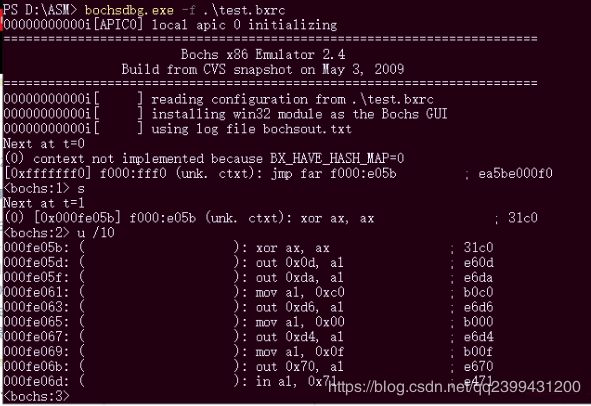The height and width of the screenshot is (406, 591).
Task: Click the bochs:3 command prompt
Action: point(37,397)
